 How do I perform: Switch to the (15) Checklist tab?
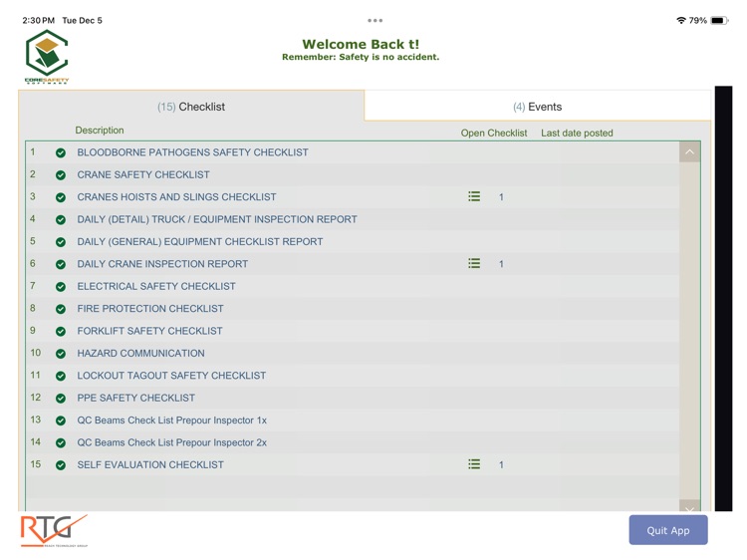[191, 107]
